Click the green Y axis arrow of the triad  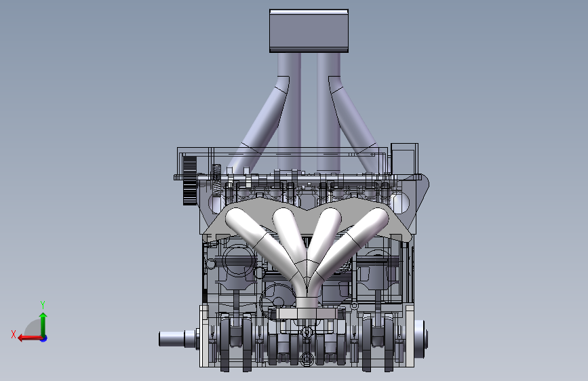(x=43, y=324)
